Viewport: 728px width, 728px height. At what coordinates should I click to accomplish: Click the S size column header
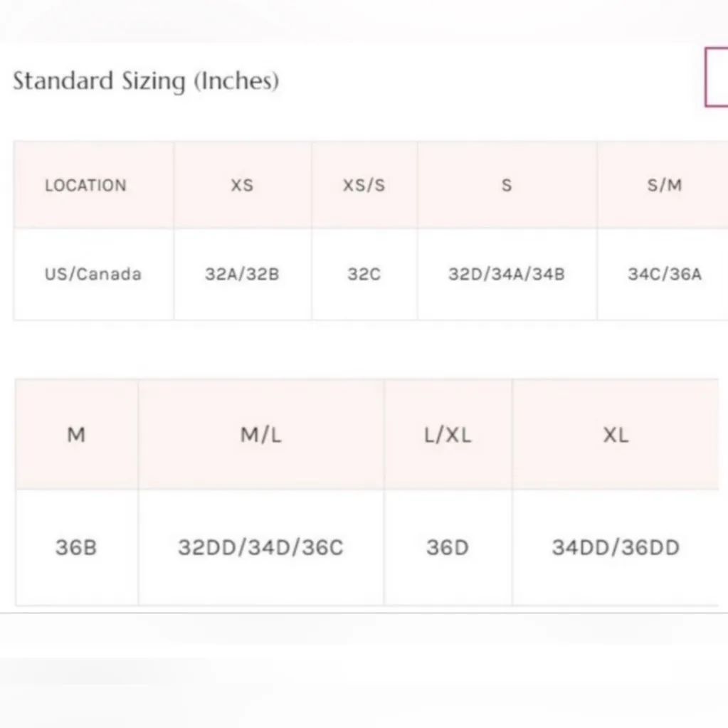coord(506,186)
